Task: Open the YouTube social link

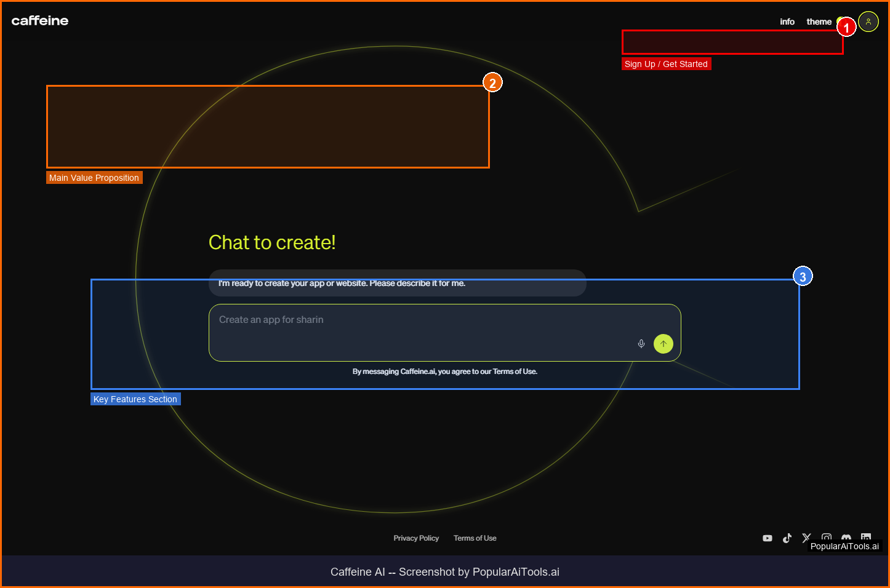Action: click(767, 538)
